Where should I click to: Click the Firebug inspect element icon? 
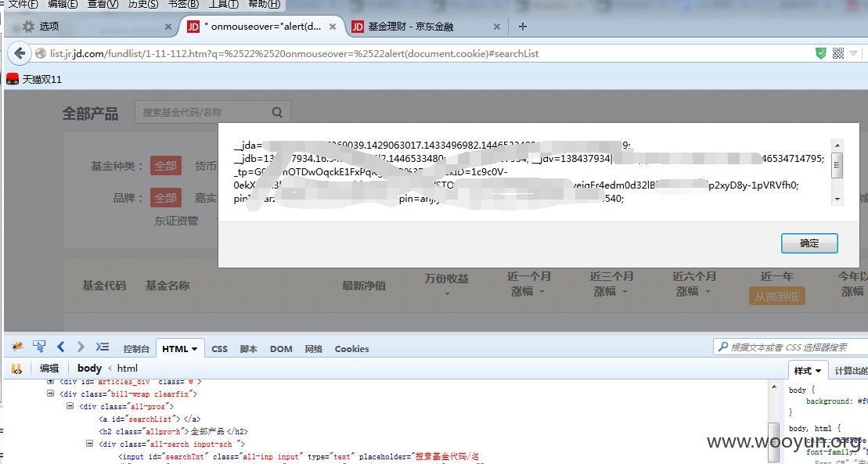pos(39,347)
